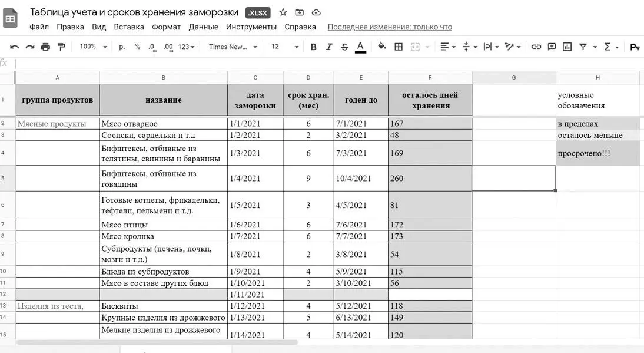Open the Инструменты menu
644x353 pixels.
[x=251, y=27]
